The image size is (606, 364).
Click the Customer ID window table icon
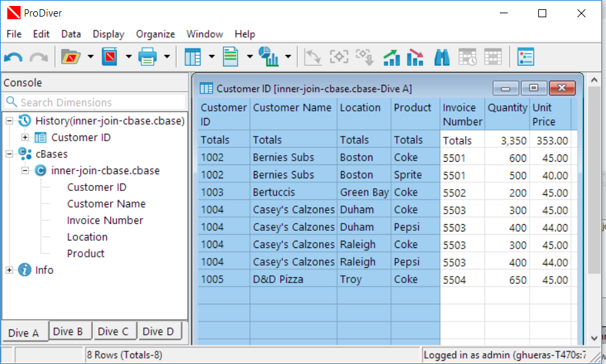coord(206,88)
